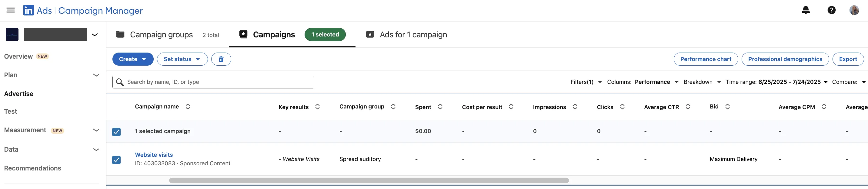Open Test in the sidebar

point(10,111)
